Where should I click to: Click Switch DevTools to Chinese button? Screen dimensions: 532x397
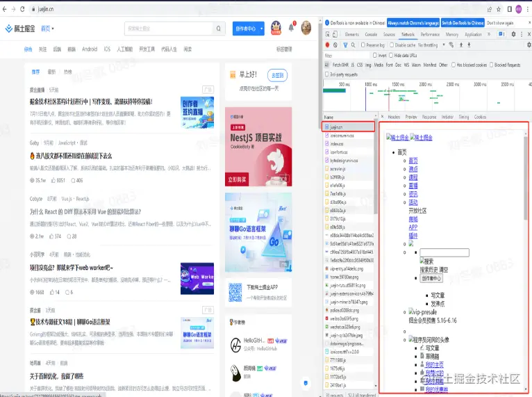(463, 23)
